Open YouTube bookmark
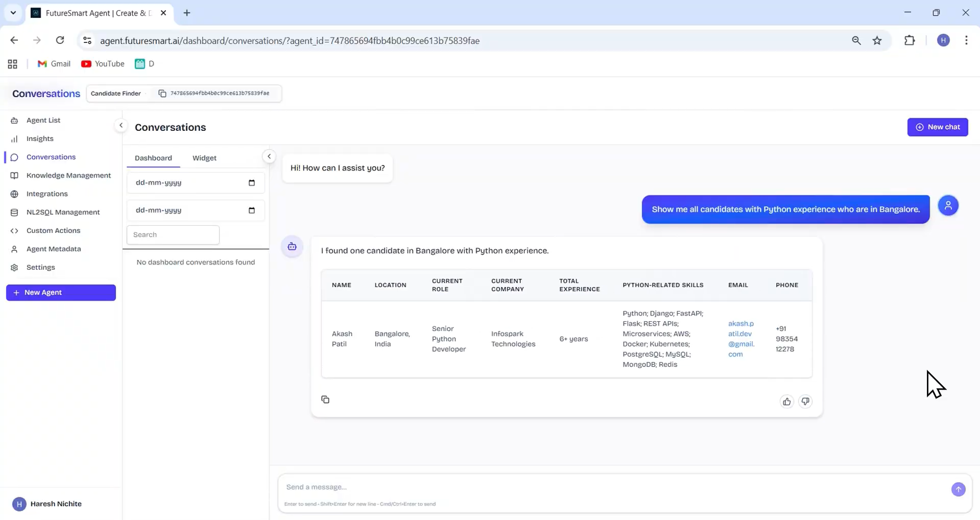This screenshot has height=520, width=980. [x=103, y=64]
